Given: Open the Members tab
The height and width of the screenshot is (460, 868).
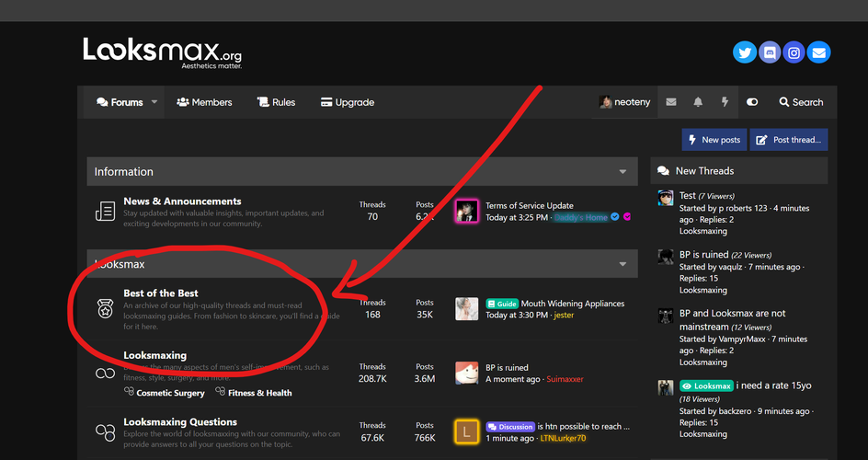Looking at the screenshot, I should pos(204,102).
